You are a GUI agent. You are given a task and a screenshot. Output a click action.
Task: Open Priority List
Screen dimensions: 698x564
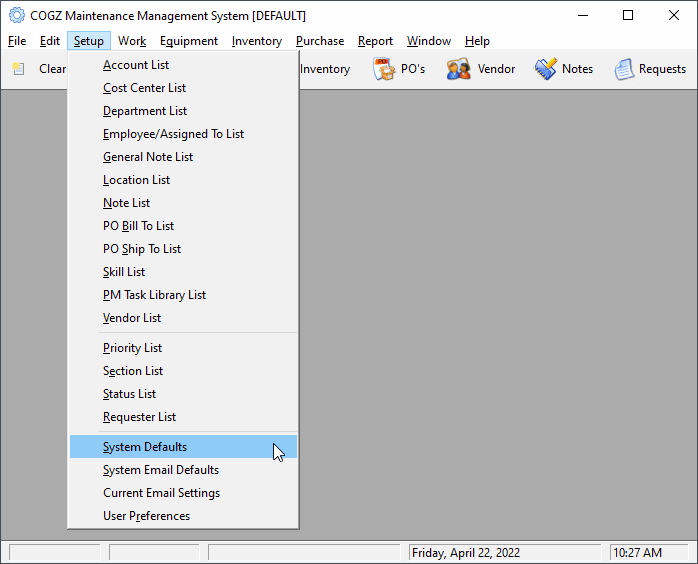183,348
